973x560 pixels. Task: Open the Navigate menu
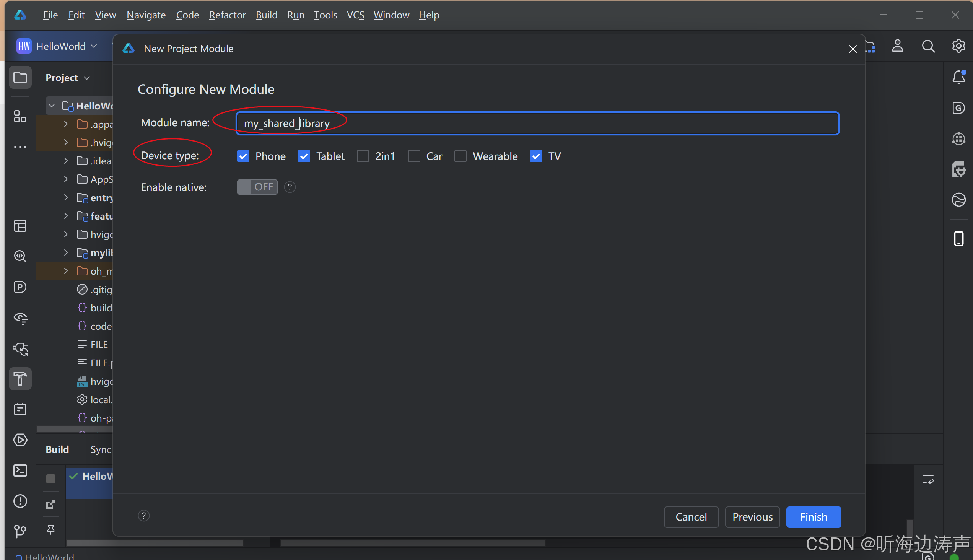coord(146,15)
